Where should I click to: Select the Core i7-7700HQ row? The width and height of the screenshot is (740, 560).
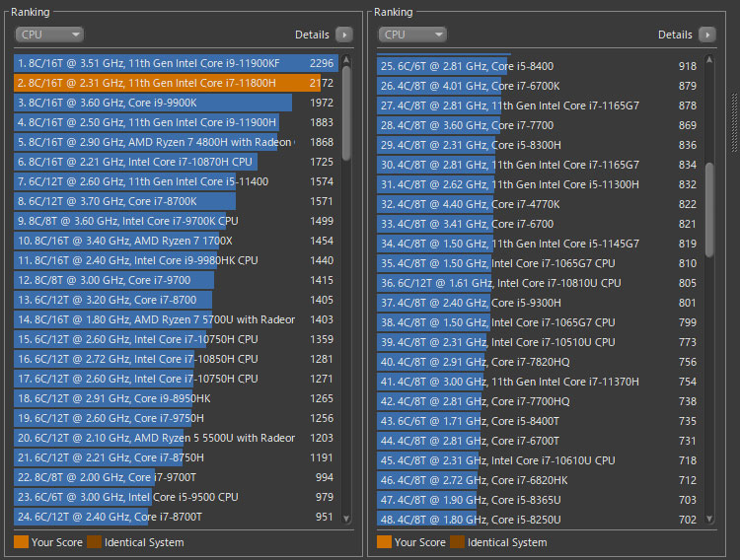pos(539,401)
